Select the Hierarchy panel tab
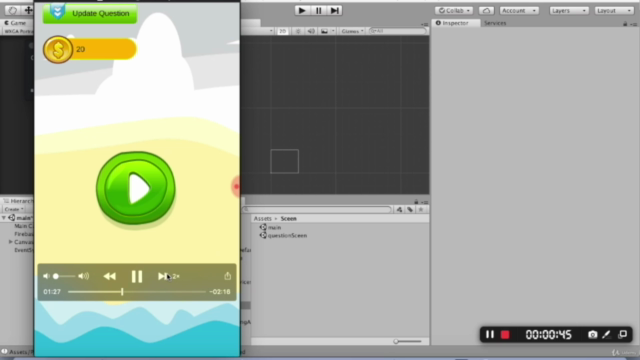 (18, 201)
